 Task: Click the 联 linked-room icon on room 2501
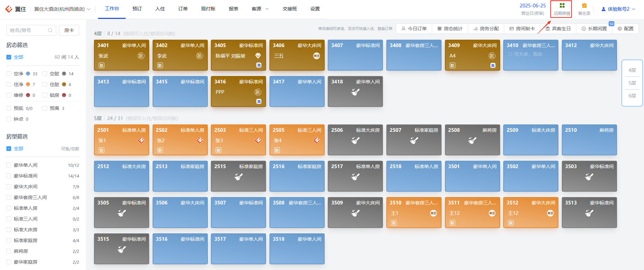[101, 150]
